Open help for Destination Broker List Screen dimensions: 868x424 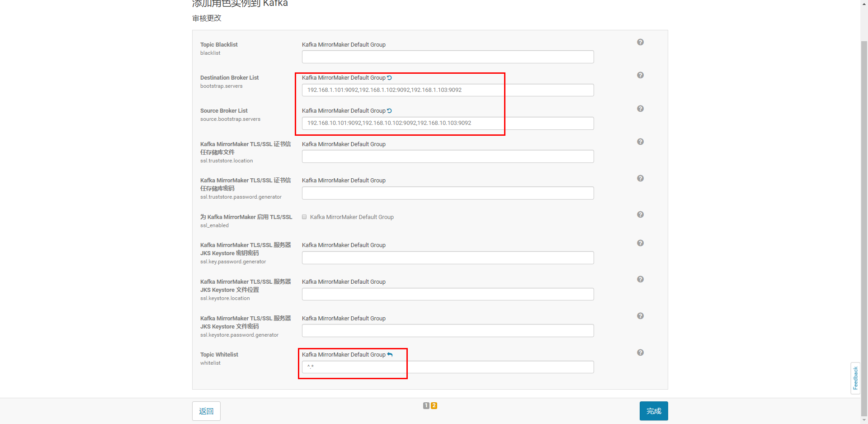[640, 75]
